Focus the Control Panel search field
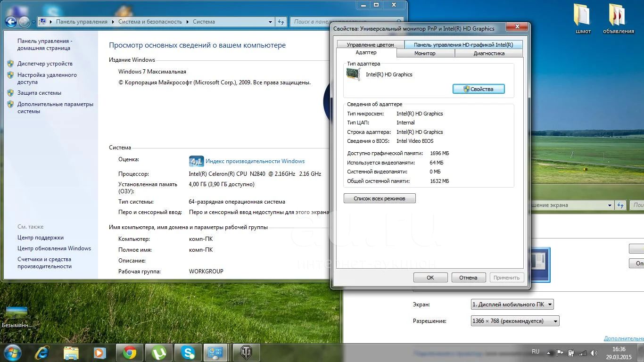This screenshot has height=362, width=644. [x=347, y=22]
